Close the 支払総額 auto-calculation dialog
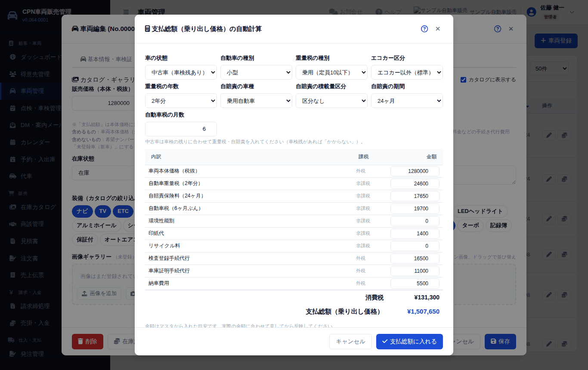The image size is (588, 370). (438, 29)
